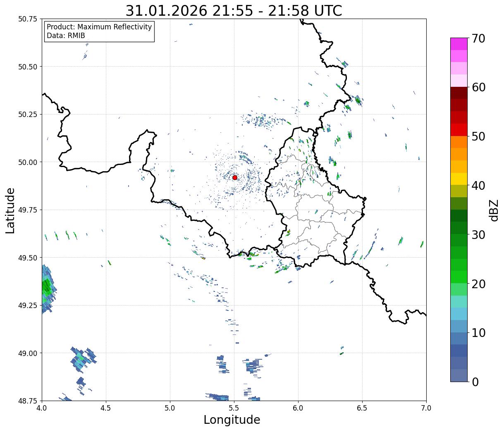This screenshot has height=430, width=504.
Task: Click the longitude tick label 7.0
Action: [426, 408]
